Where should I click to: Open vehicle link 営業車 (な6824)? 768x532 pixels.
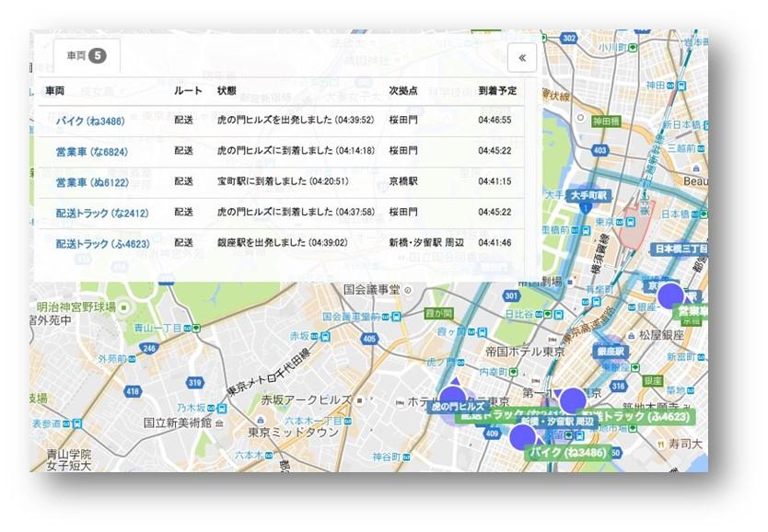pos(91,152)
